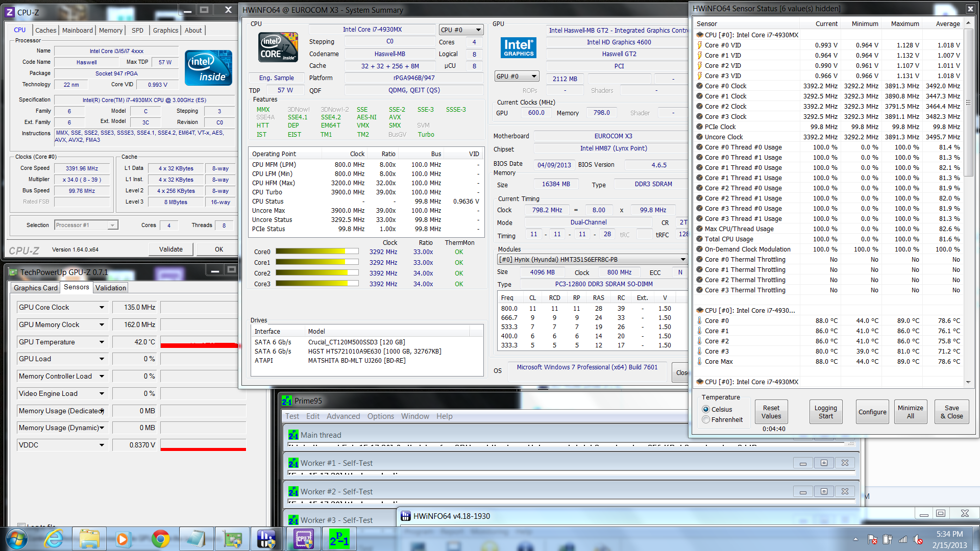This screenshot has height=551, width=980.
Task: Click OK button in CPU-Z
Action: pos(218,249)
